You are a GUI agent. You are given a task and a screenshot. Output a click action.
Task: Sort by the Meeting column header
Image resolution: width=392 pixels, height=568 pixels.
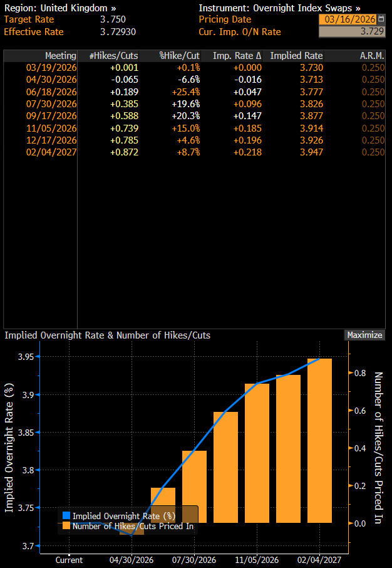60,56
